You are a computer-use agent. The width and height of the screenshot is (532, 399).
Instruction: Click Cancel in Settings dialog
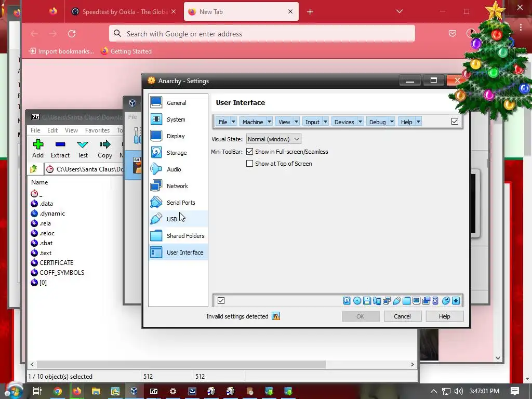point(403,316)
